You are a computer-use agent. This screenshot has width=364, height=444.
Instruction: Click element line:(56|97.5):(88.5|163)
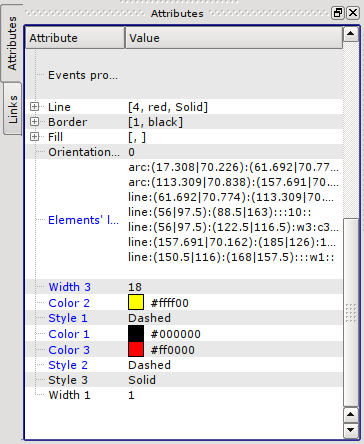tap(220, 212)
